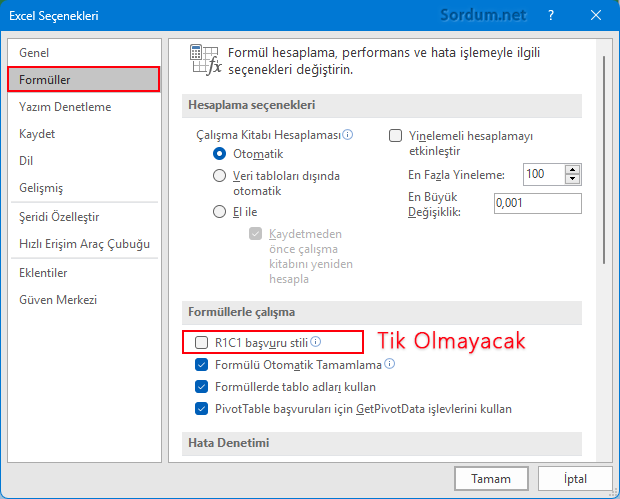This screenshot has width=620, height=499.
Task: Click the vertical scrollbar thumb
Action: (x=604, y=160)
